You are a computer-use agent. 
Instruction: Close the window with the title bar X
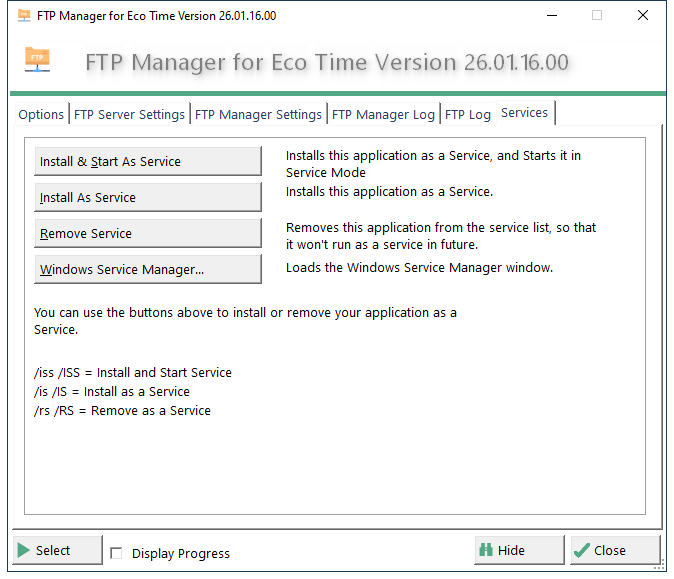click(x=643, y=15)
